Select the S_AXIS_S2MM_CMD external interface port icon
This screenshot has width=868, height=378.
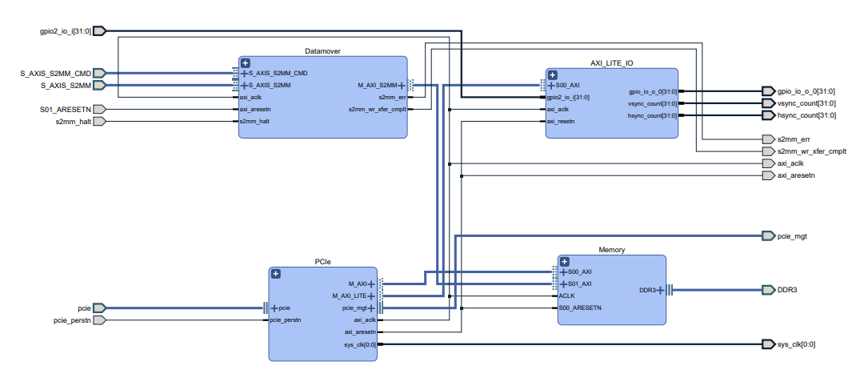click(99, 73)
